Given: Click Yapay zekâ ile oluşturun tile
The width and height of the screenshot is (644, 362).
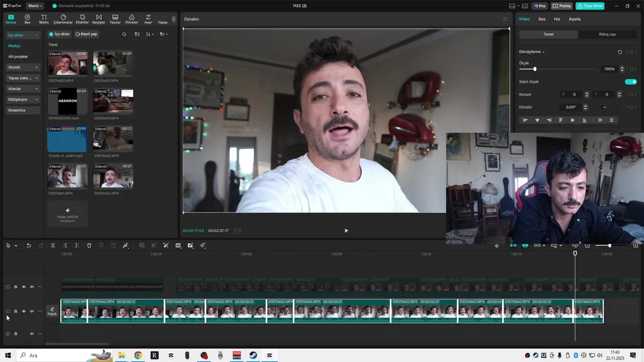Looking at the screenshot, I should pos(67,214).
